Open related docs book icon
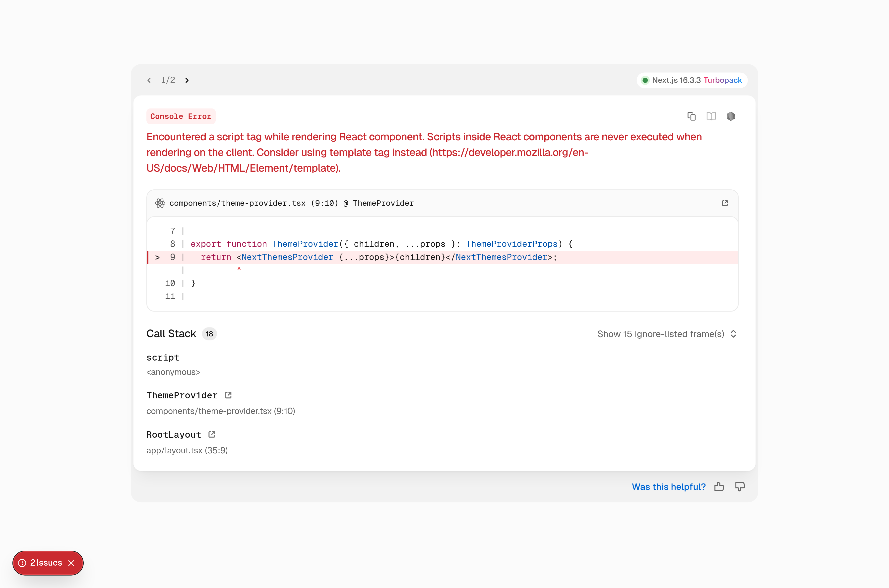This screenshot has height=588, width=889. [711, 116]
